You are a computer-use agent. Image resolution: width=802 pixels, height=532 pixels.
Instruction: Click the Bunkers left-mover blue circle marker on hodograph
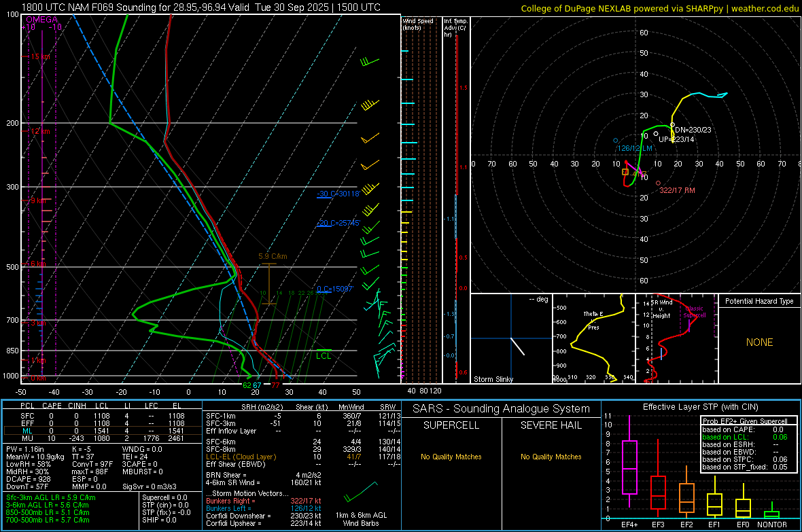616,140
